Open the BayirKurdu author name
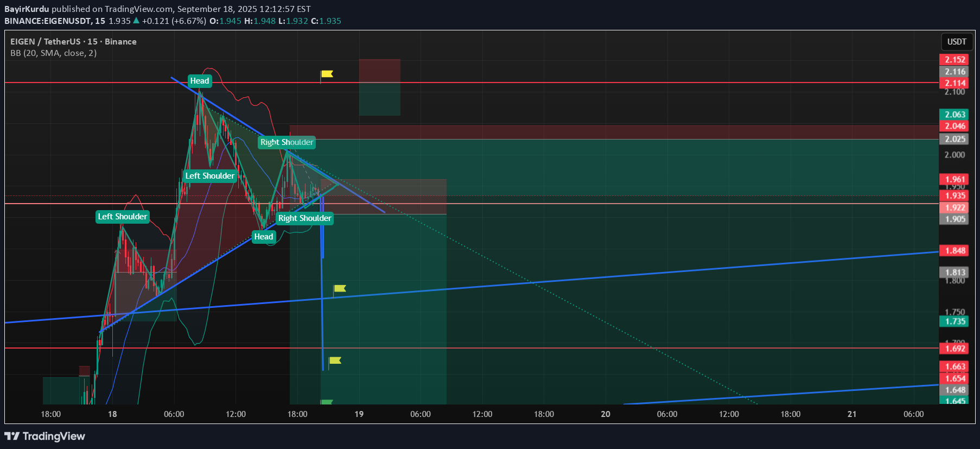 27,9
